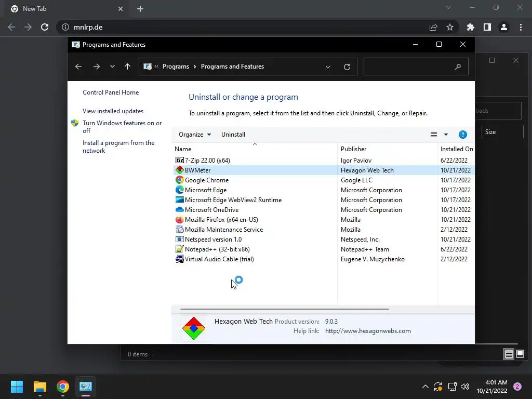Click the Control Panel search box
The width and height of the screenshot is (532, 399).
pyautogui.click(x=416, y=66)
